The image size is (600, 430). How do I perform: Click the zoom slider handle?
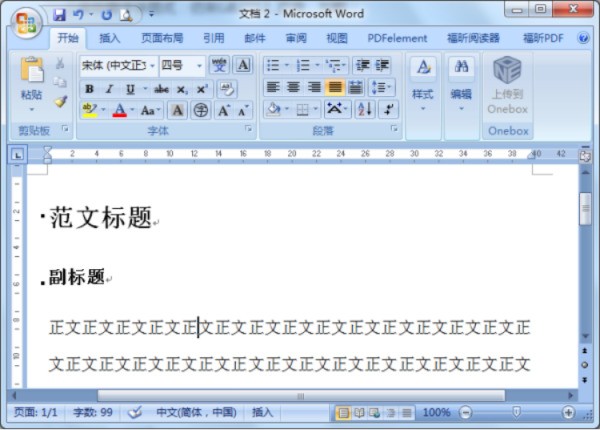tap(516, 412)
